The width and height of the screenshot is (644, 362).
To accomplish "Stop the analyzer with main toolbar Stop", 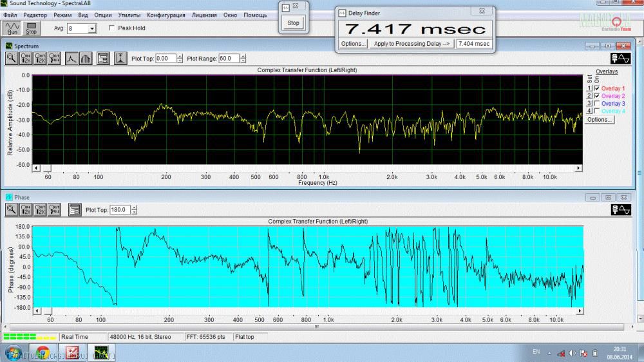I will point(31,28).
